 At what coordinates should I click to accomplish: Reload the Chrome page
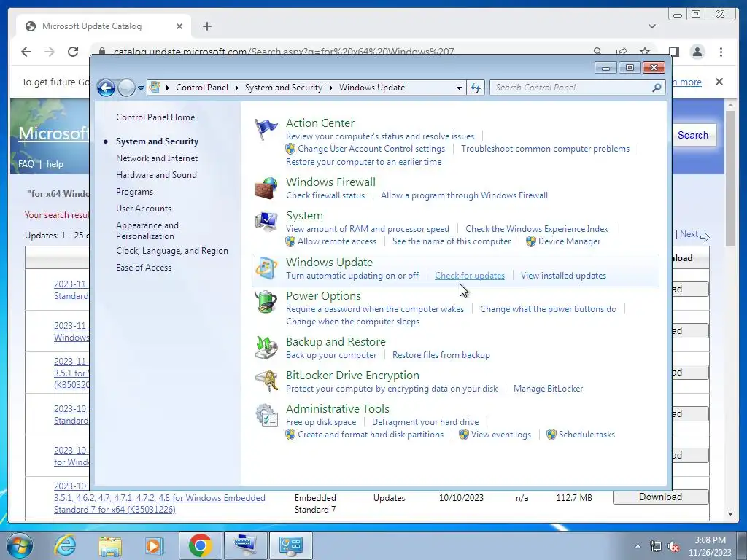(73, 52)
